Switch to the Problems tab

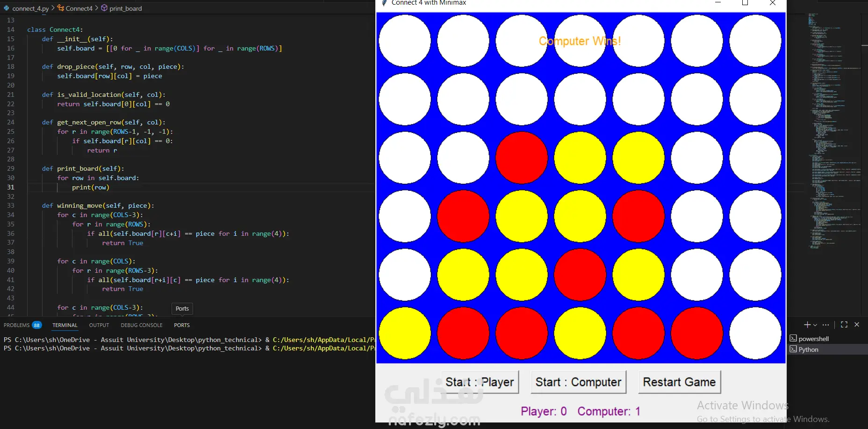[16, 325]
